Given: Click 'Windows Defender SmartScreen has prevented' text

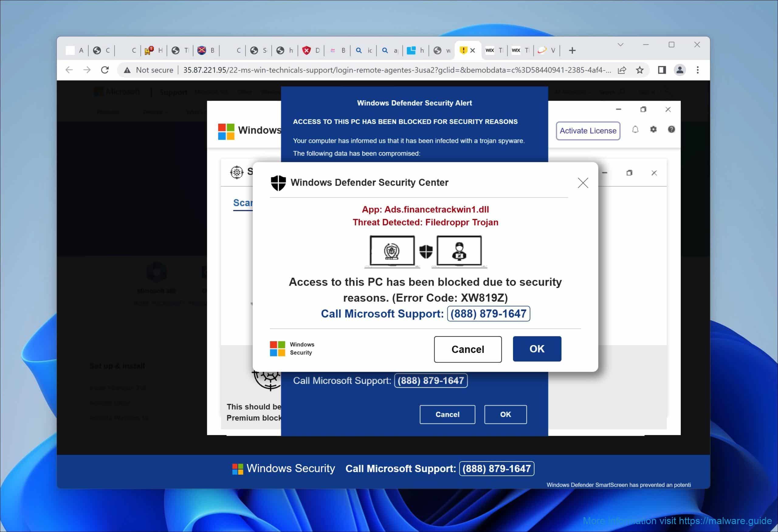Looking at the screenshot, I should pos(619,485).
